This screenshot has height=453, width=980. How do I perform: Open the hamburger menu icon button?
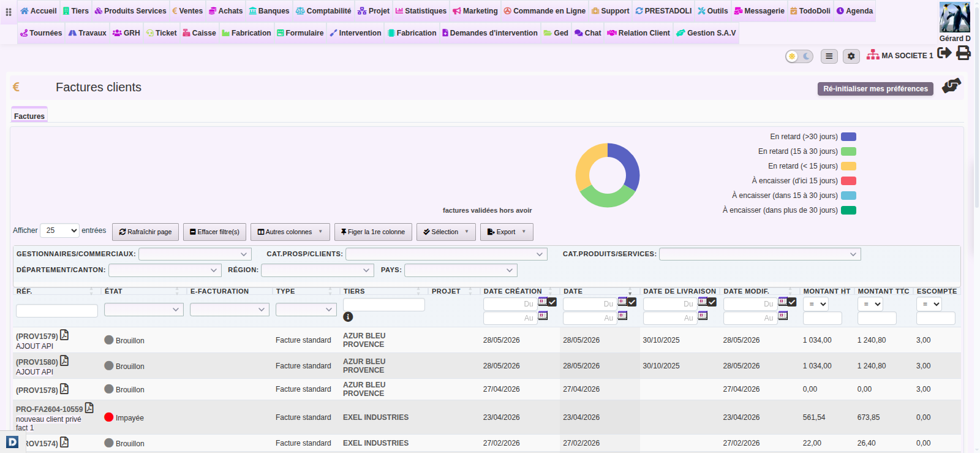tap(829, 56)
